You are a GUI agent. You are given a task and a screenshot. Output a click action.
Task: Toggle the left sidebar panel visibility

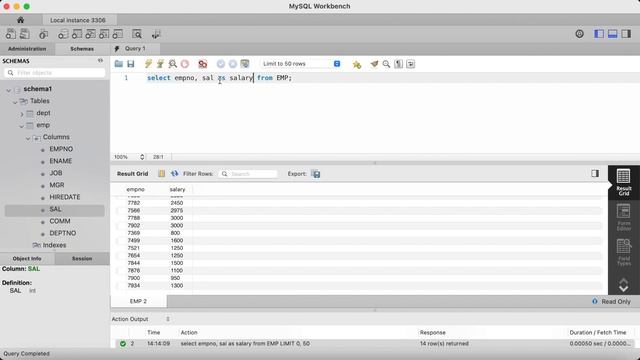[x=599, y=34]
